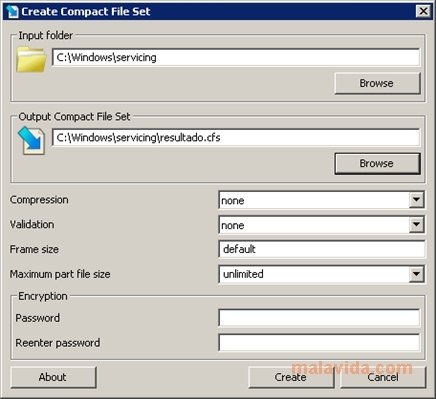Click the Reenter password label

pyautogui.click(x=58, y=343)
